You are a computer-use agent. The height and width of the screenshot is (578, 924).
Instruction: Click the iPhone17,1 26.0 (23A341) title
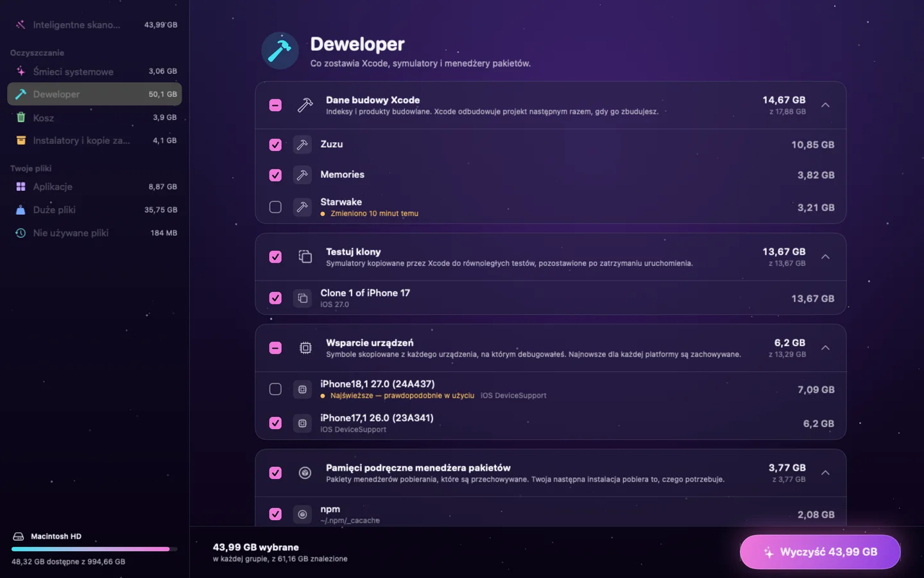click(x=377, y=418)
